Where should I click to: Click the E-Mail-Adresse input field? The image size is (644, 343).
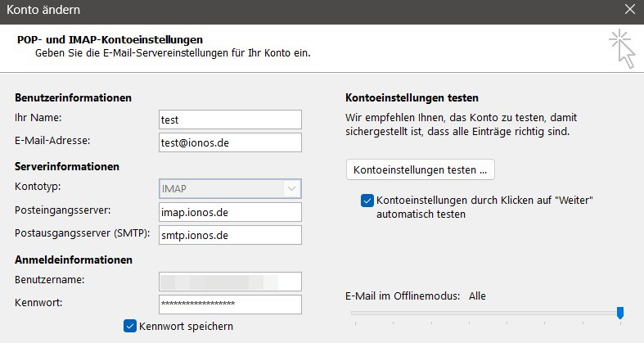pos(230,142)
